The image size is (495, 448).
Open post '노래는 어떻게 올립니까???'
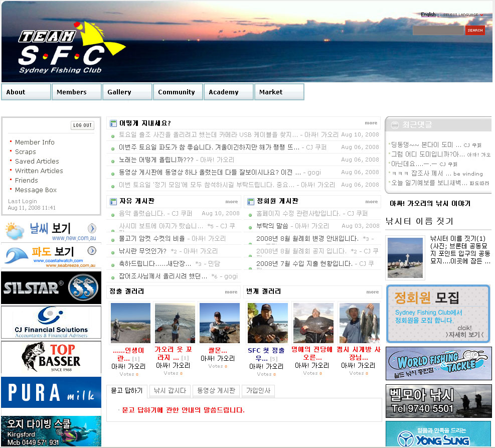pos(156,160)
